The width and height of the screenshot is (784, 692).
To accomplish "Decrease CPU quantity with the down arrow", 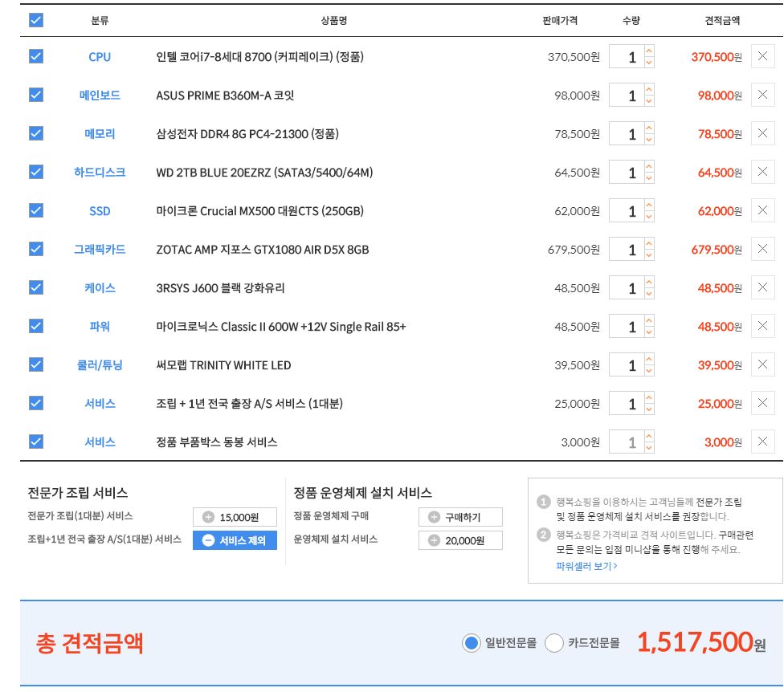I will point(649,62).
